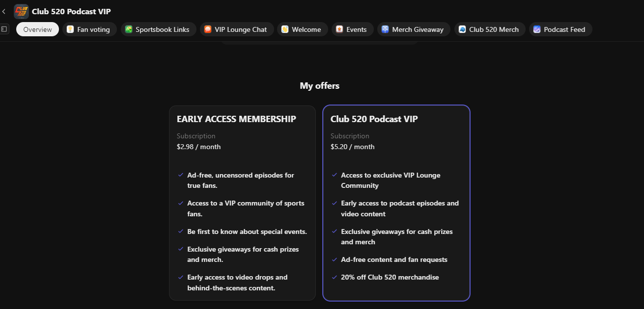Viewport: 644px width, 309px height.
Task: Open the Events calendar icon
Action: pos(338,29)
